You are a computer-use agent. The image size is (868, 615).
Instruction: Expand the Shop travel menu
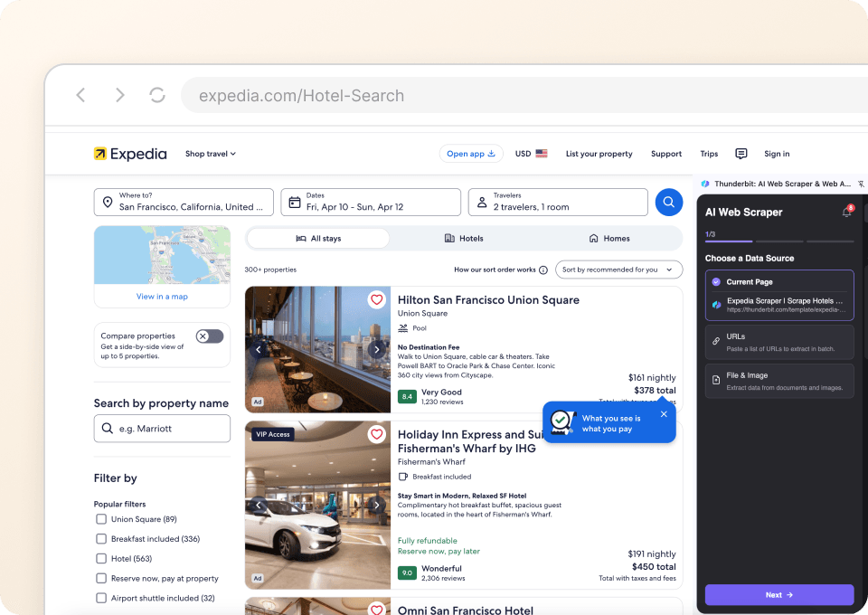click(210, 154)
